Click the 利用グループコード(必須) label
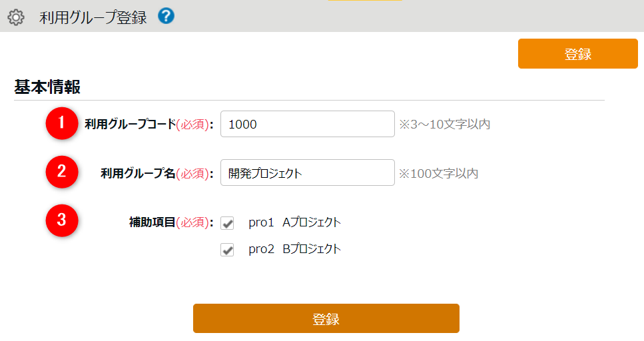This screenshot has height=341, width=644. (x=149, y=124)
